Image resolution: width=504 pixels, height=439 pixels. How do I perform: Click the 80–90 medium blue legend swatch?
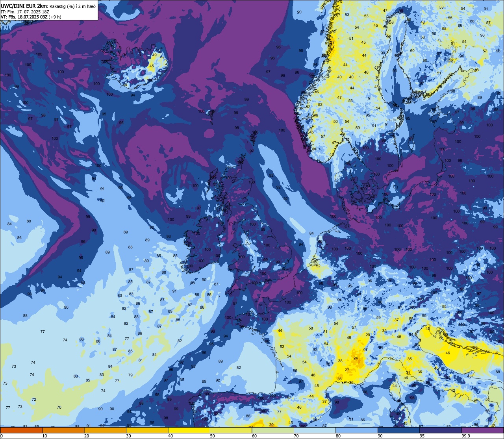pos(357,430)
